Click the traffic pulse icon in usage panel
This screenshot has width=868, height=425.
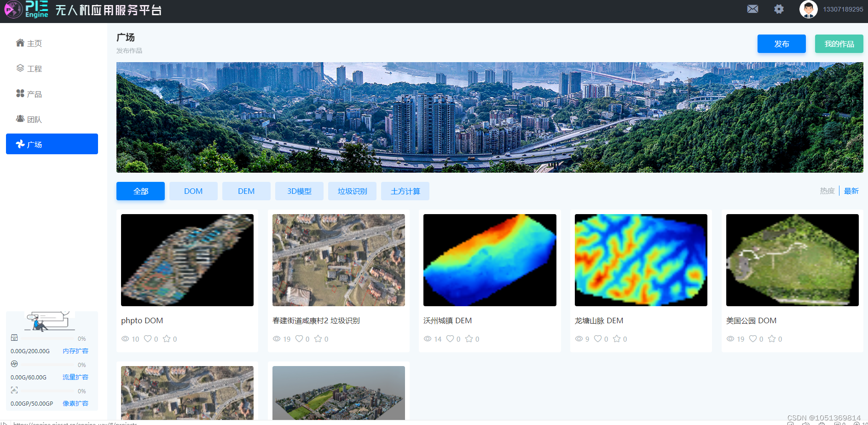click(x=14, y=364)
